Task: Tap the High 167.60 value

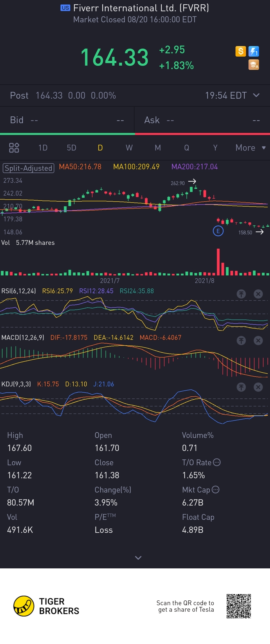Action: click(19, 448)
